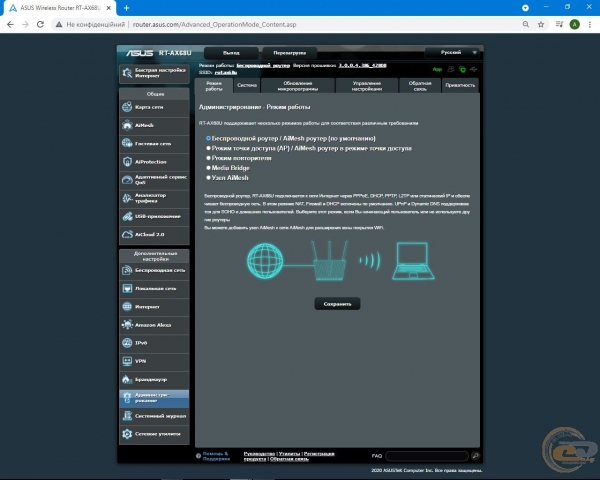Click the Reboot (Перезагрузка) button
The image size is (600, 480).
(x=290, y=53)
